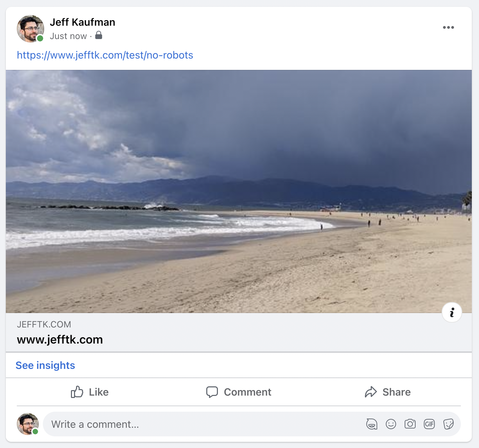479x448 pixels.
Task: Open the sticker picker
Action: click(x=449, y=424)
